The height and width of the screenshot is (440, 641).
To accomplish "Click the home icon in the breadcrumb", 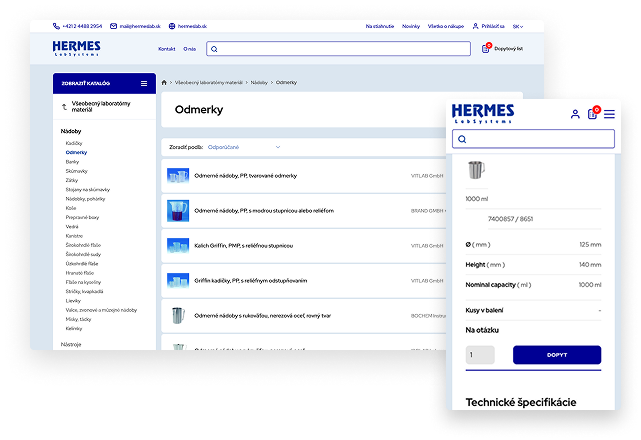I will coord(164,83).
